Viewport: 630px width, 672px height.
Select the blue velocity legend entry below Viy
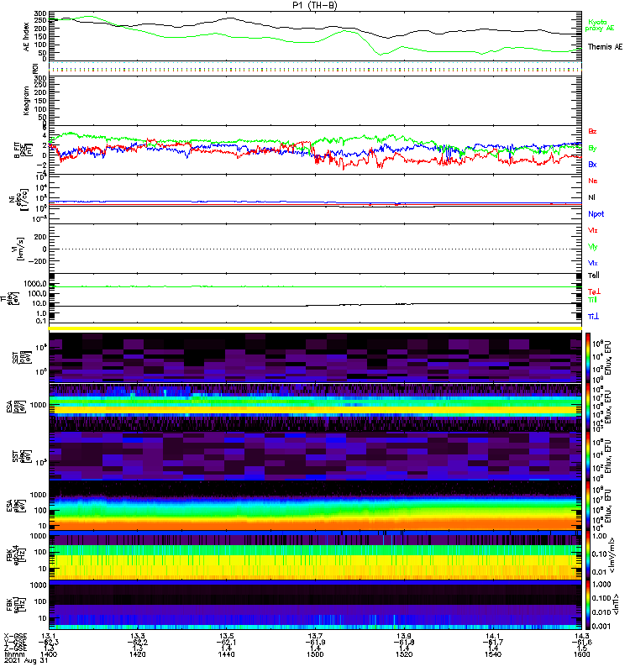tap(593, 263)
